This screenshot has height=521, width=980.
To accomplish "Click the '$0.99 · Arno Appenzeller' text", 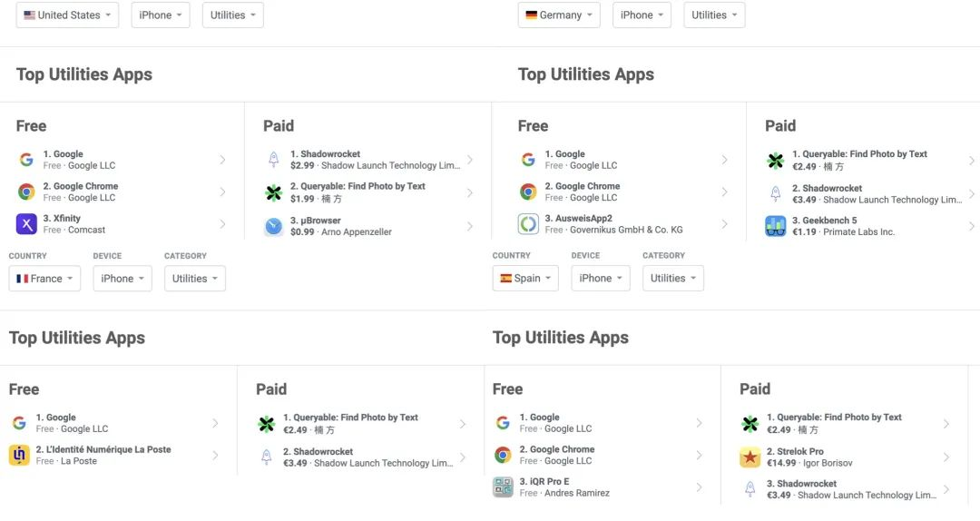I will coord(340,232).
